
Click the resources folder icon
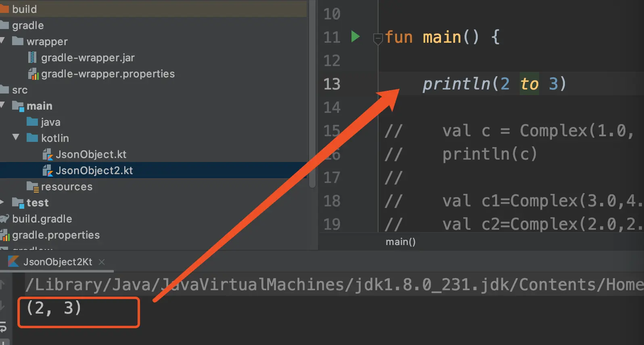click(33, 187)
